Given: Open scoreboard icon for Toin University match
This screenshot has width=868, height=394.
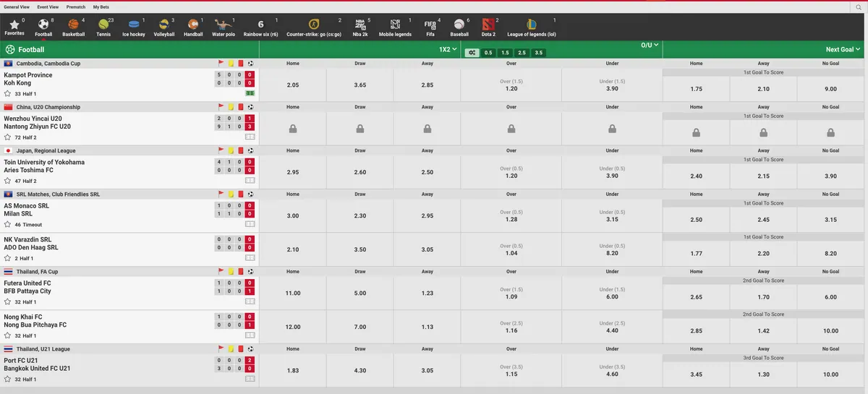Looking at the screenshot, I should click(x=250, y=181).
